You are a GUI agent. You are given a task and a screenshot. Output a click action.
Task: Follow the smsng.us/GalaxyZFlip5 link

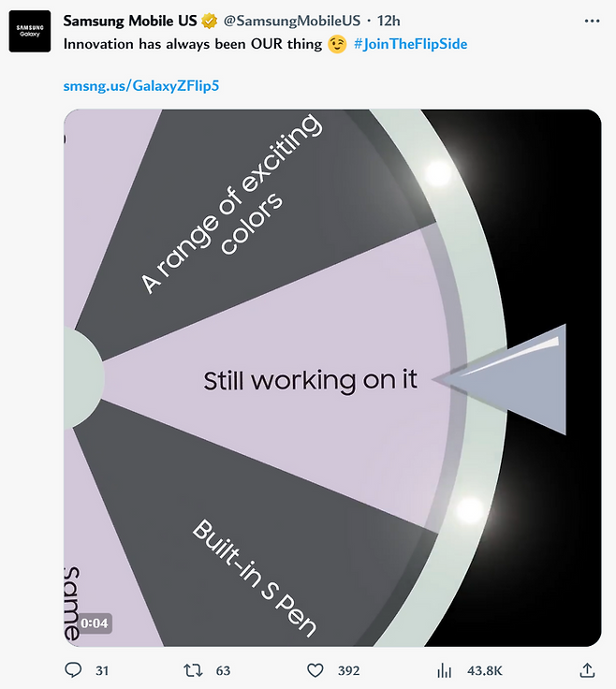141,85
